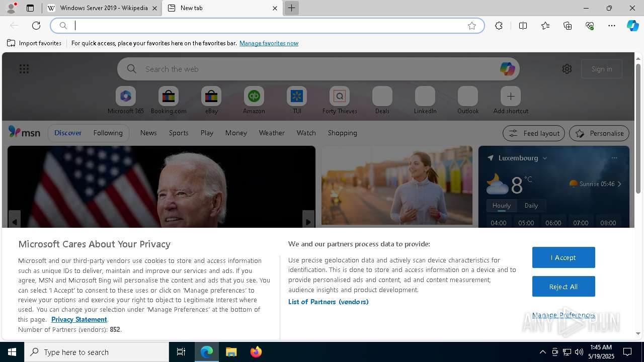Focus the address bar input
Image resolution: width=644 pixels, height=362 pixels.
click(x=267, y=26)
